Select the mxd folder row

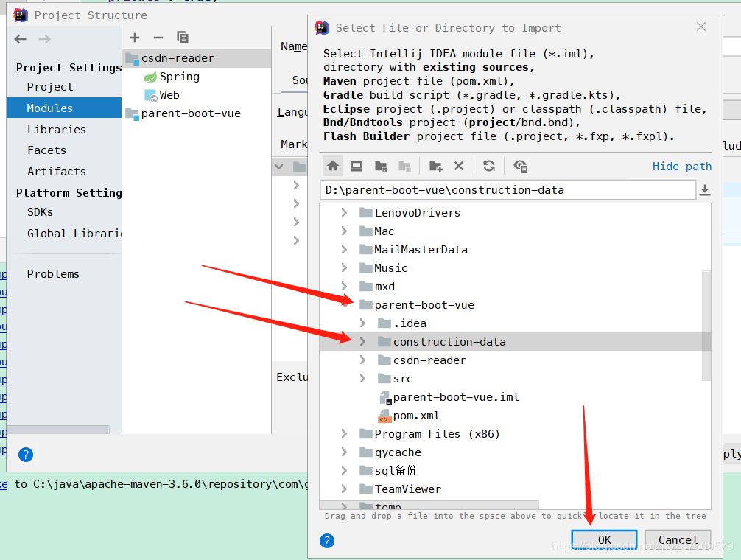(510, 287)
